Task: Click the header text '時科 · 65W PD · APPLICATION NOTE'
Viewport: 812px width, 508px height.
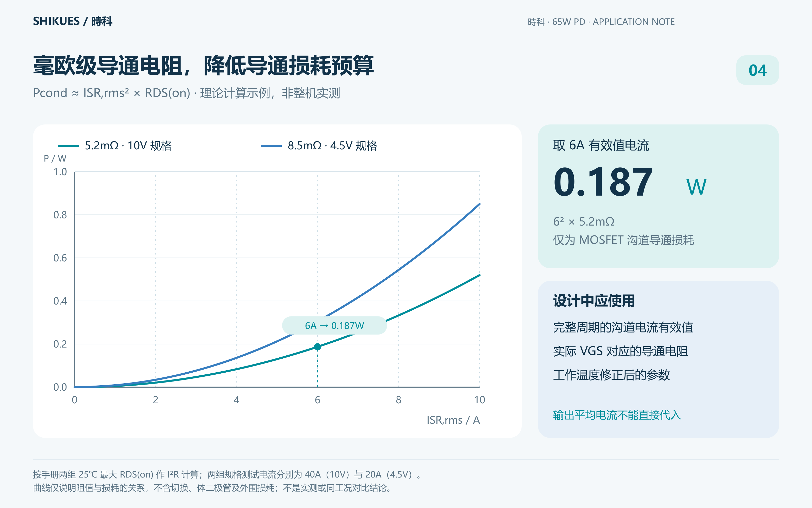Action: [x=601, y=22]
